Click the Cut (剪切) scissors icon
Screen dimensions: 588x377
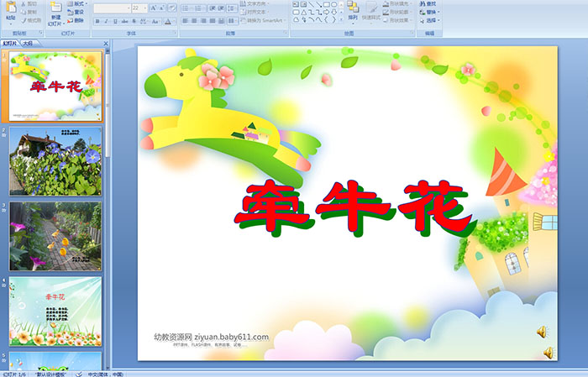tap(24, 4)
